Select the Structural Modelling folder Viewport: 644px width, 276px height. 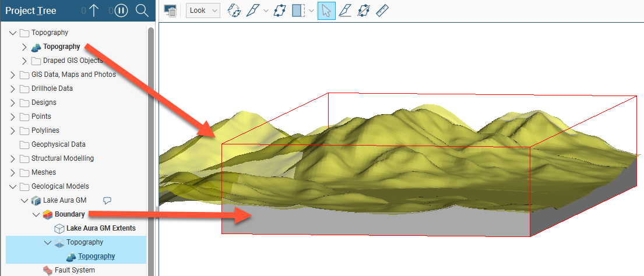pyautogui.click(x=62, y=158)
